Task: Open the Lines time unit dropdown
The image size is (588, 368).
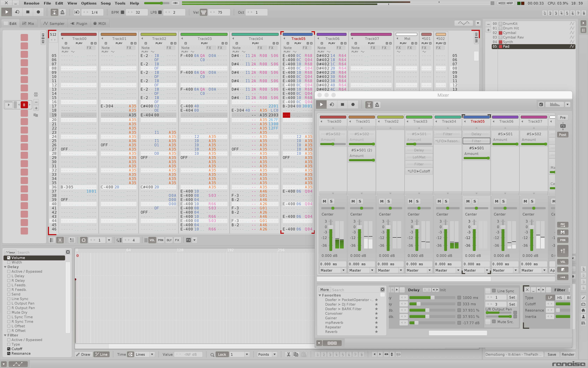Action: tap(152, 354)
